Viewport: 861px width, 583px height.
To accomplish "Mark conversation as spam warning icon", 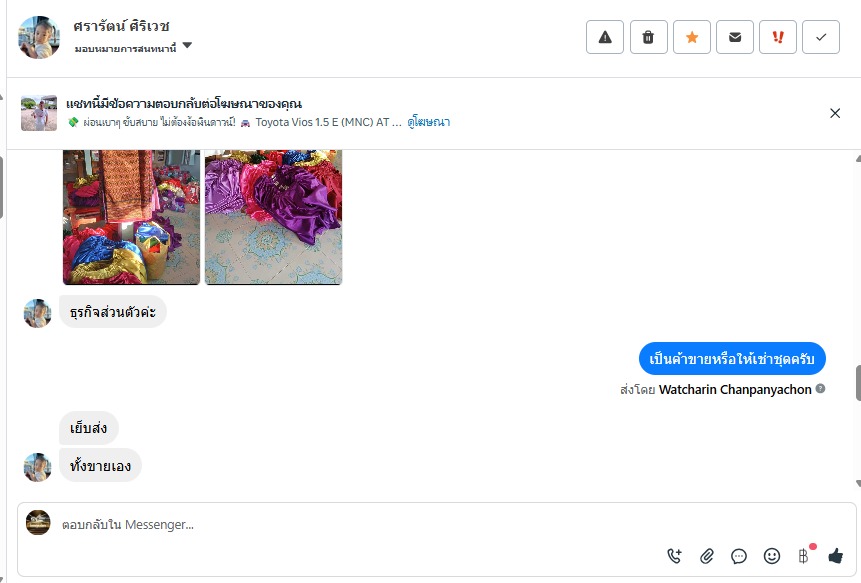I will click(605, 37).
